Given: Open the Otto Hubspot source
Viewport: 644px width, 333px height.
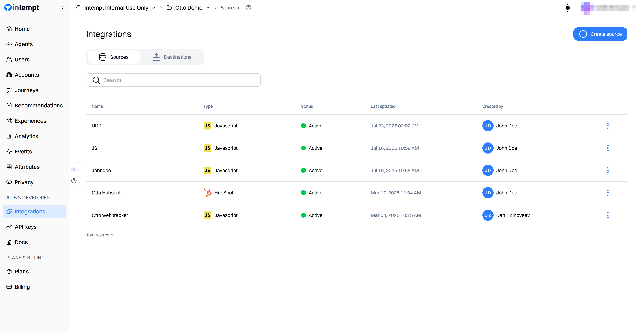Looking at the screenshot, I should pos(106,193).
